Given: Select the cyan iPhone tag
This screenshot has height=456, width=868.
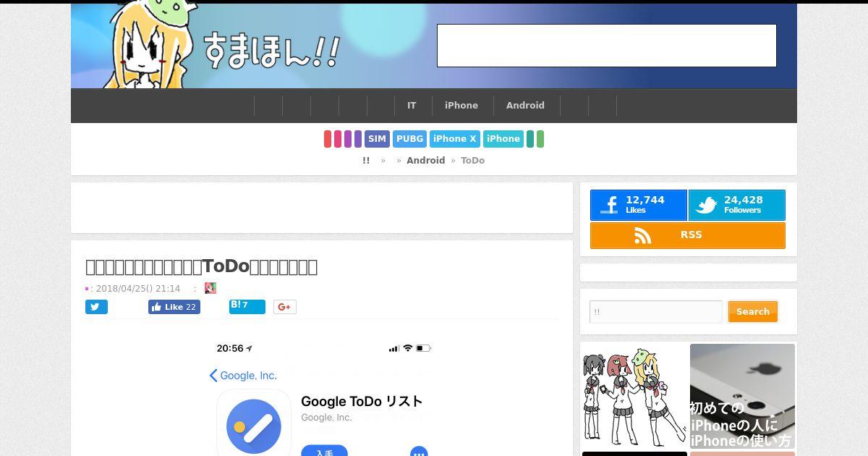Looking at the screenshot, I should [x=503, y=139].
